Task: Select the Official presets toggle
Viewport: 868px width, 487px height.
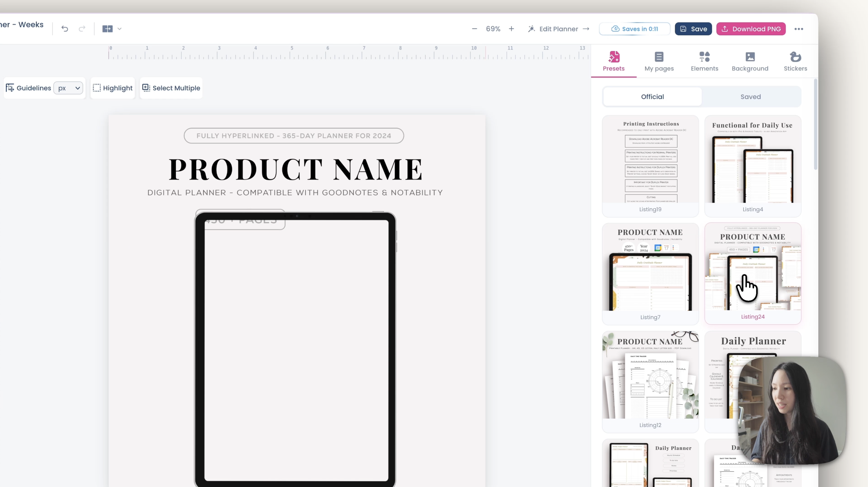Action: point(652,97)
